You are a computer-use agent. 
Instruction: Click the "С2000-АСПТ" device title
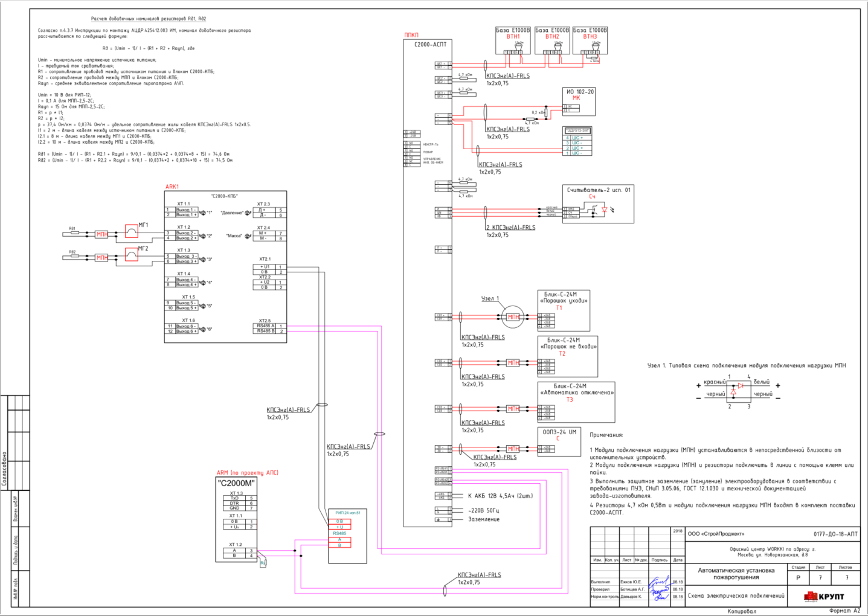coord(430,45)
